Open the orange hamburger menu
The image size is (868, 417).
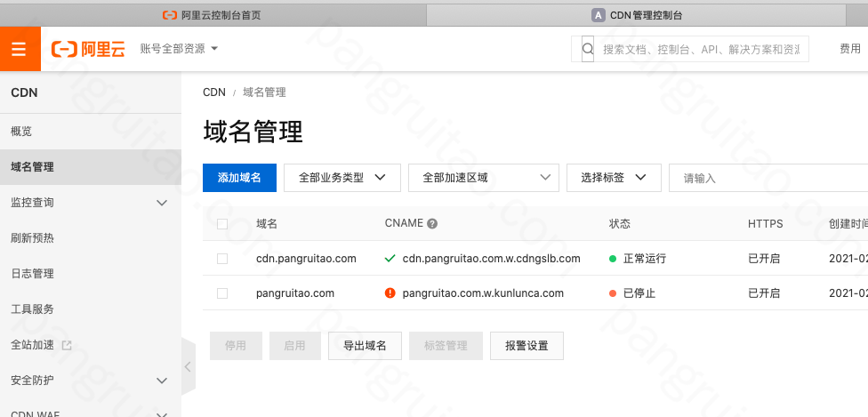coord(20,49)
